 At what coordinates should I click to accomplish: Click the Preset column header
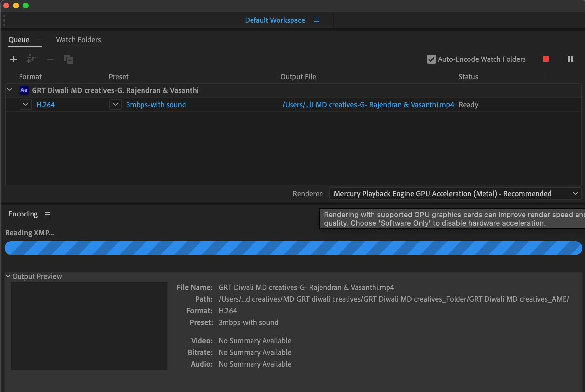(x=118, y=77)
